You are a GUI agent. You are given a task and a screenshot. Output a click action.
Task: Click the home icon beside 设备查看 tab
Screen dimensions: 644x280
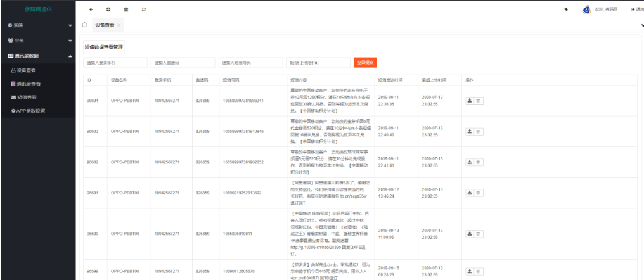84,25
